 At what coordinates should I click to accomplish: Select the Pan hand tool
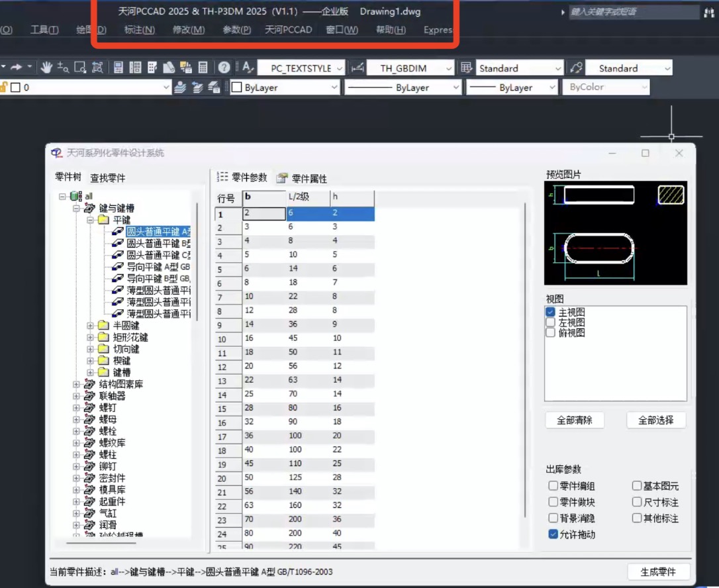46,68
